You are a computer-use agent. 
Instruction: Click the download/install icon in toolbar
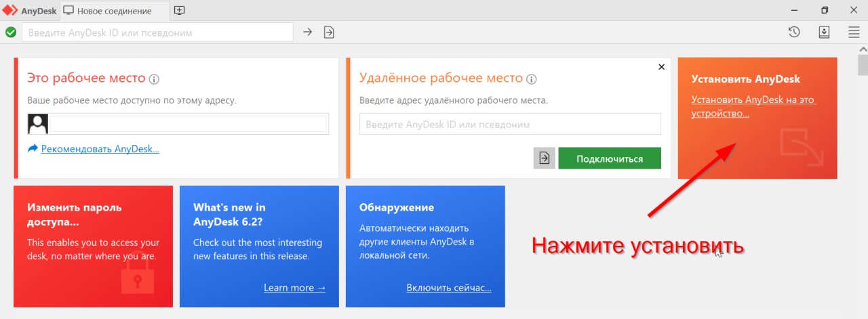825,32
